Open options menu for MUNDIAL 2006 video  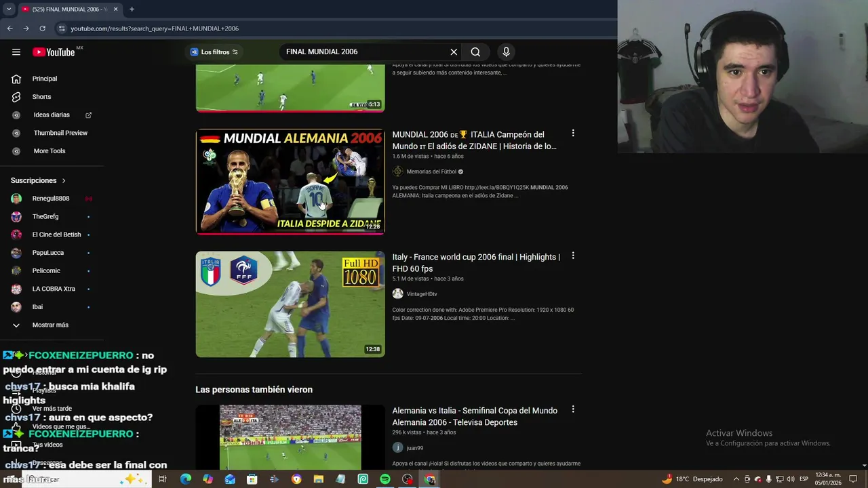click(573, 134)
